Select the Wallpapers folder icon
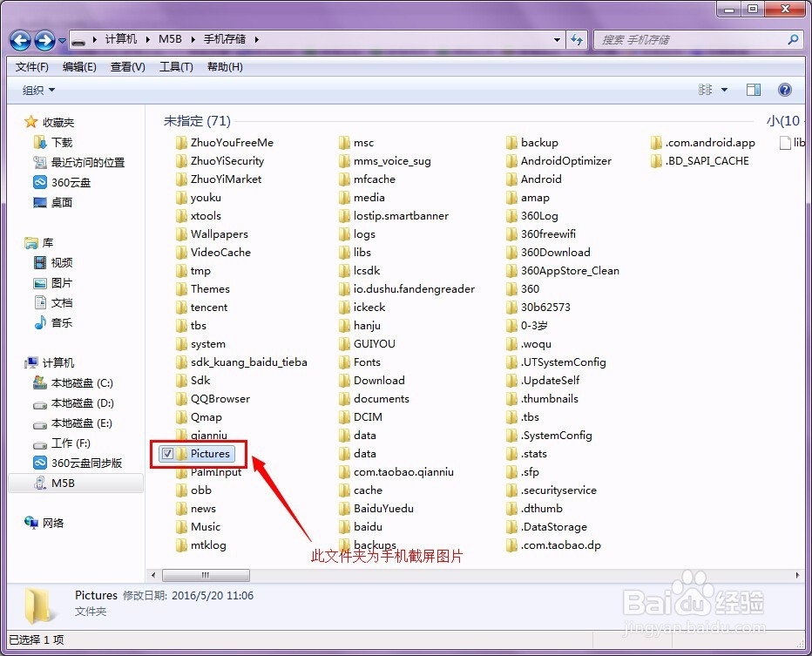The image size is (812, 656). click(x=181, y=234)
